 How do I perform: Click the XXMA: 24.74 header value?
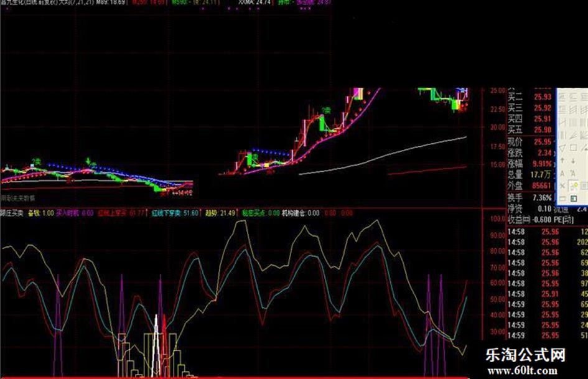coord(254,2)
